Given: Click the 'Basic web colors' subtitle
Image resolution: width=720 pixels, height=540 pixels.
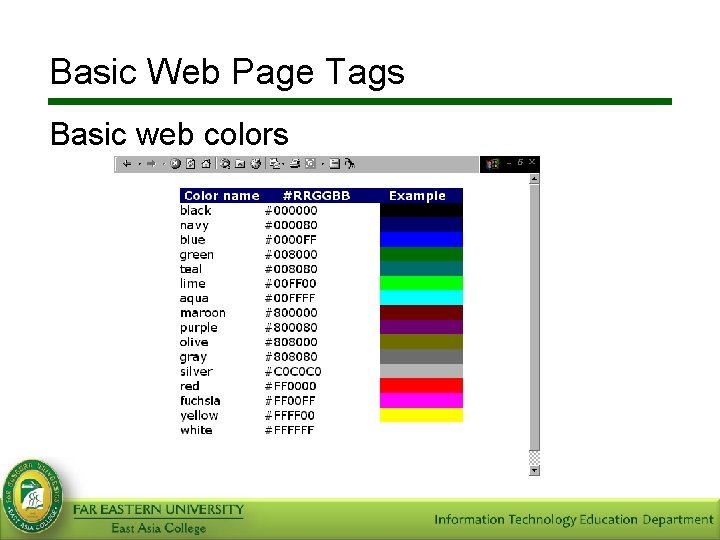Looking at the screenshot, I should (x=169, y=134).
